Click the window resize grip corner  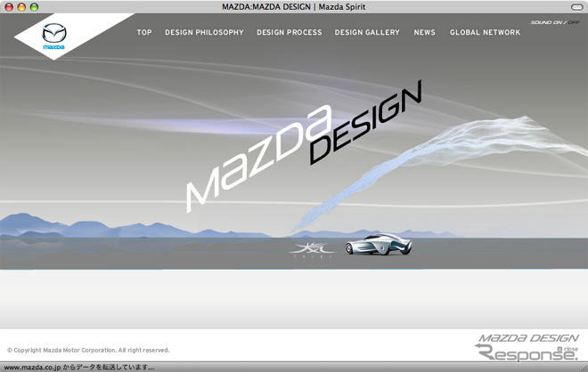coord(584,368)
